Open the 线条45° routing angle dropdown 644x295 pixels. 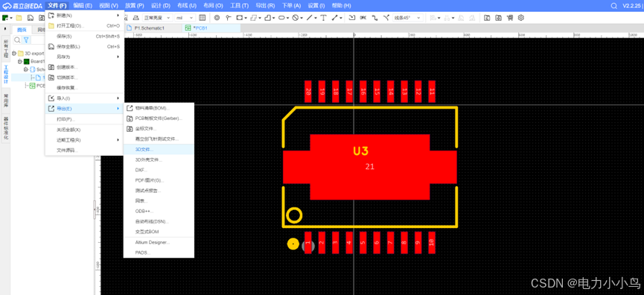(x=408, y=18)
